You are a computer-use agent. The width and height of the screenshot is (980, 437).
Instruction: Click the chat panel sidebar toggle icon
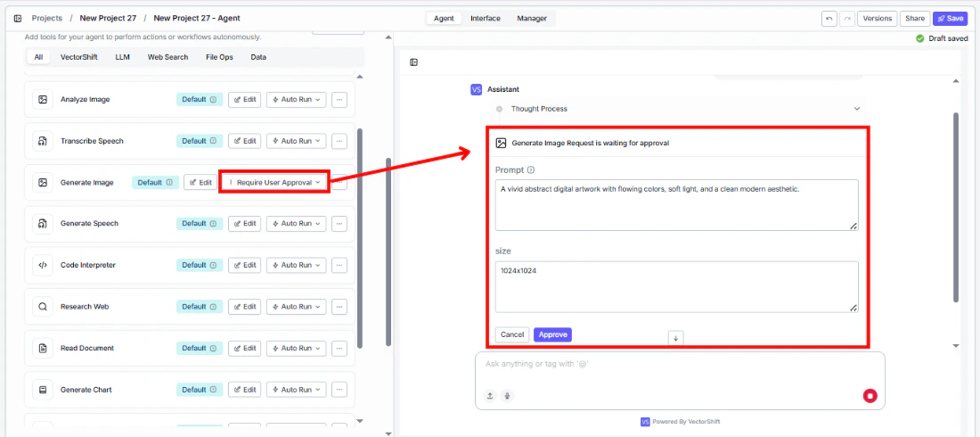413,62
